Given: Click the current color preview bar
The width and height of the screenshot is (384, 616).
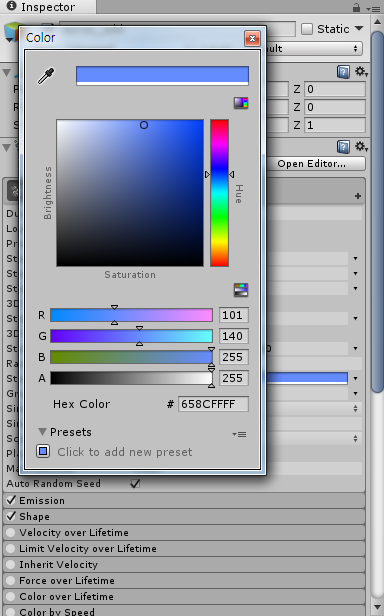Looking at the screenshot, I should 162,76.
